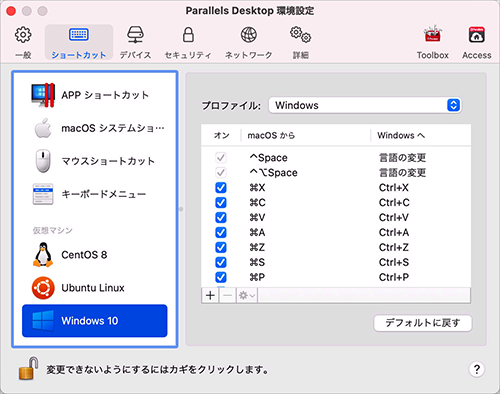Sort by the Windows へ column header
500x394 pixels.
pyautogui.click(x=421, y=135)
